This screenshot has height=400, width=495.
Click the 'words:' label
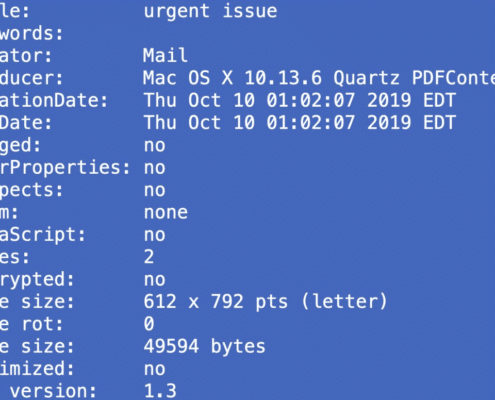(x=31, y=34)
